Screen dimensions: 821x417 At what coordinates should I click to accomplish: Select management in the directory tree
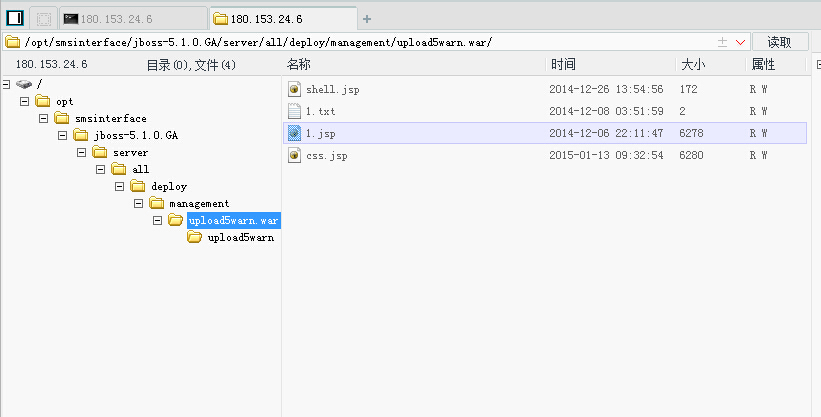[199, 203]
